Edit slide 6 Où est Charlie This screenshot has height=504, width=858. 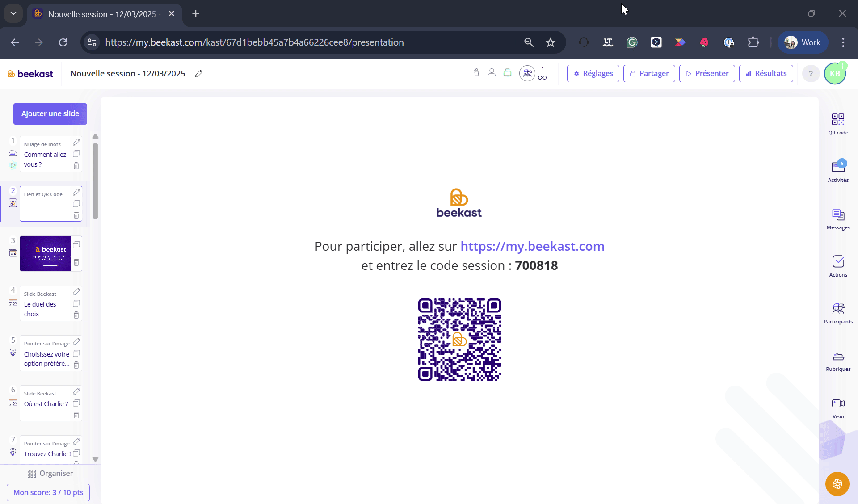[x=76, y=391]
